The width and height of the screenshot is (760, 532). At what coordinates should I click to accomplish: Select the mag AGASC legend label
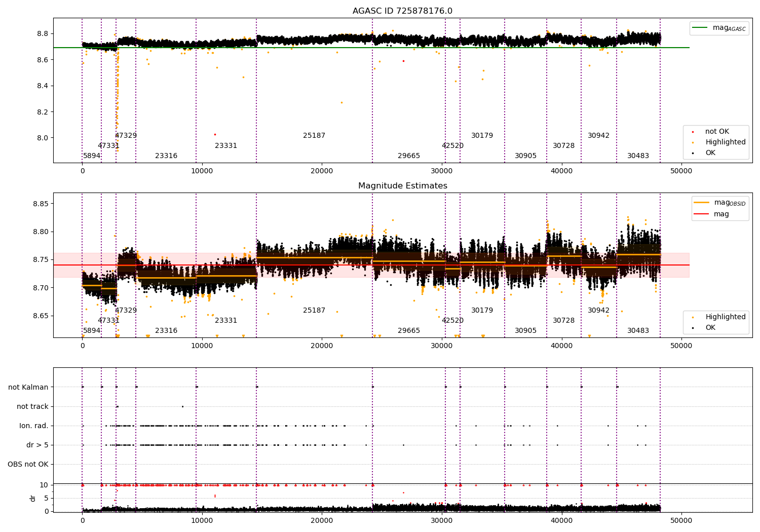tap(729, 28)
